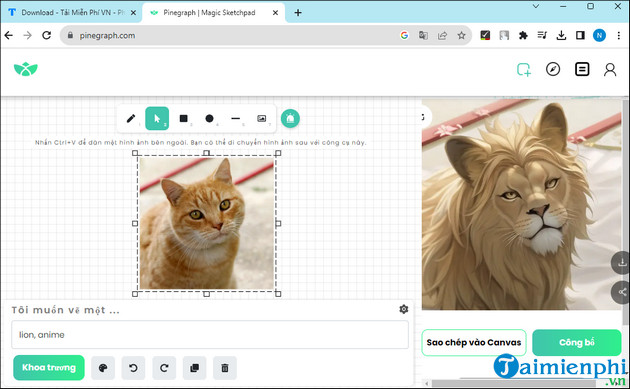Reload the current page
Image resolution: width=630 pixels, height=389 pixels.
click(x=47, y=35)
